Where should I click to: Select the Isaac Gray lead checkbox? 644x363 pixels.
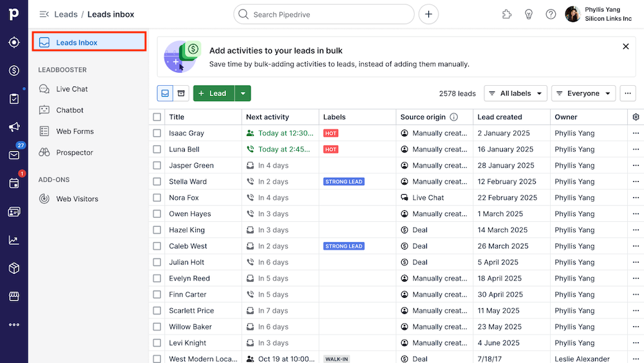pyautogui.click(x=157, y=133)
